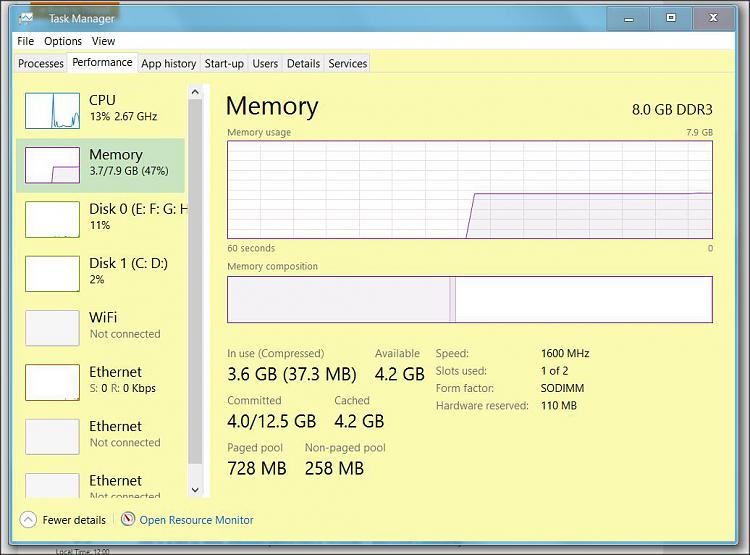Image resolution: width=750 pixels, height=555 pixels.
Task: Click the 8.0 GB DDR3 label
Action: pyautogui.click(x=672, y=110)
